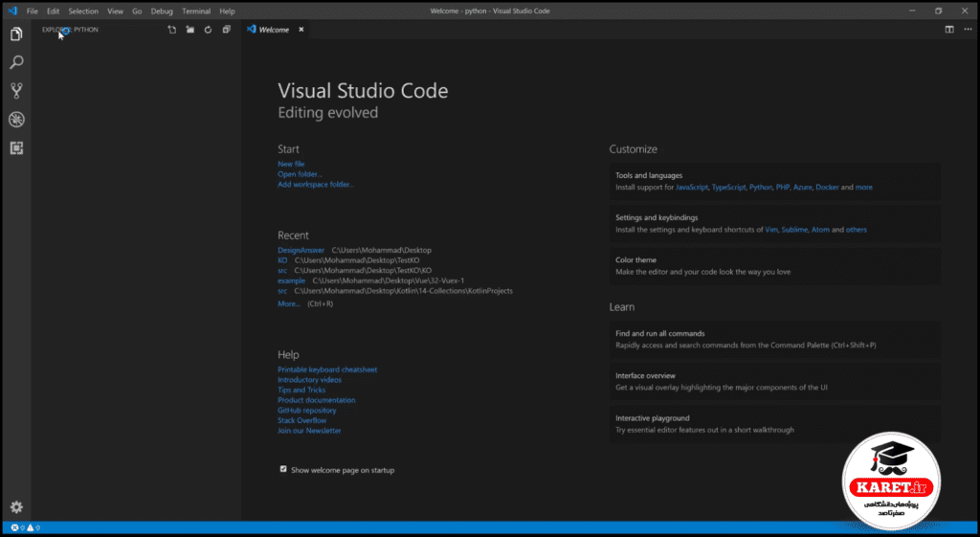Open recent KO folder

click(x=282, y=260)
